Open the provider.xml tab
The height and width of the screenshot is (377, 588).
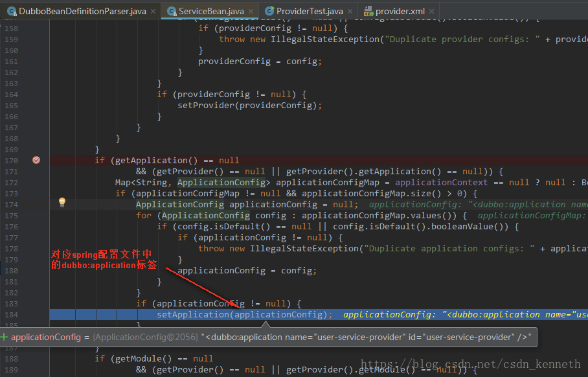[400, 11]
